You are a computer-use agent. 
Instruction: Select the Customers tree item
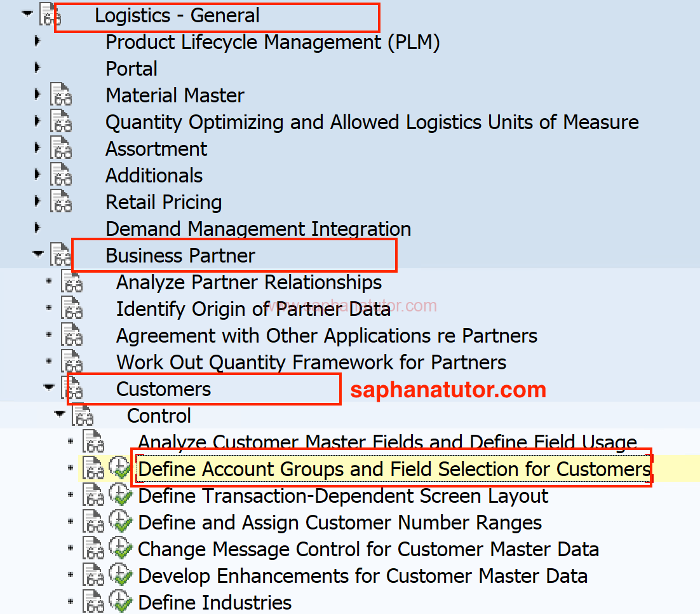pos(163,389)
